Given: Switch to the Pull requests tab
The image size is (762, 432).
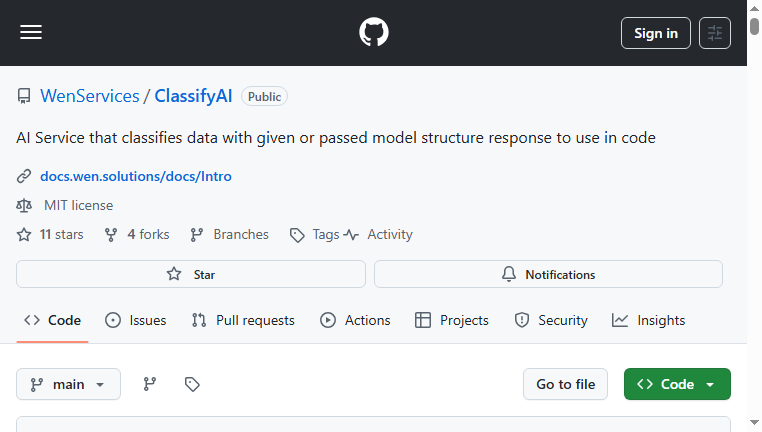Looking at the screenshot, I should (243, 320).
